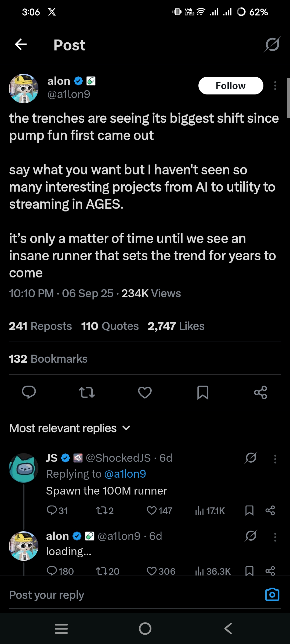The width and height of the screenshot is (290, 644).
Task: Open the @a1lon9 mention link in reply
Action: [125, 474]
